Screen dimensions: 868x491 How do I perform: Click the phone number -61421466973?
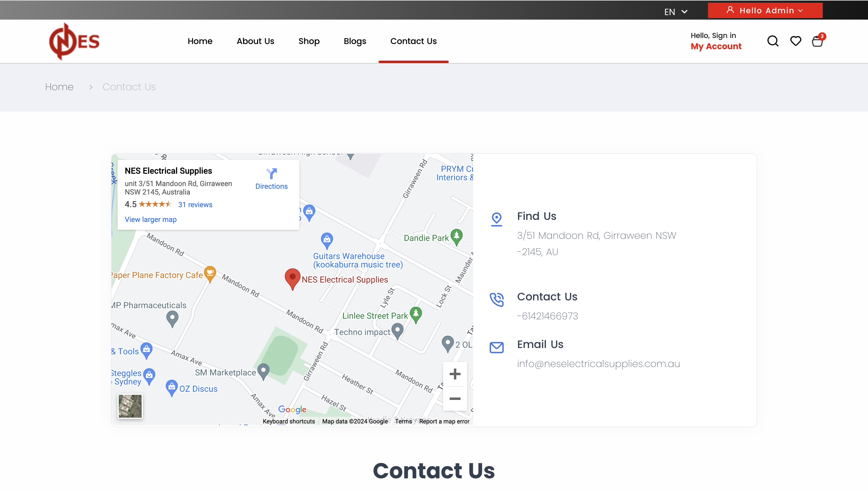coord(548,316)
